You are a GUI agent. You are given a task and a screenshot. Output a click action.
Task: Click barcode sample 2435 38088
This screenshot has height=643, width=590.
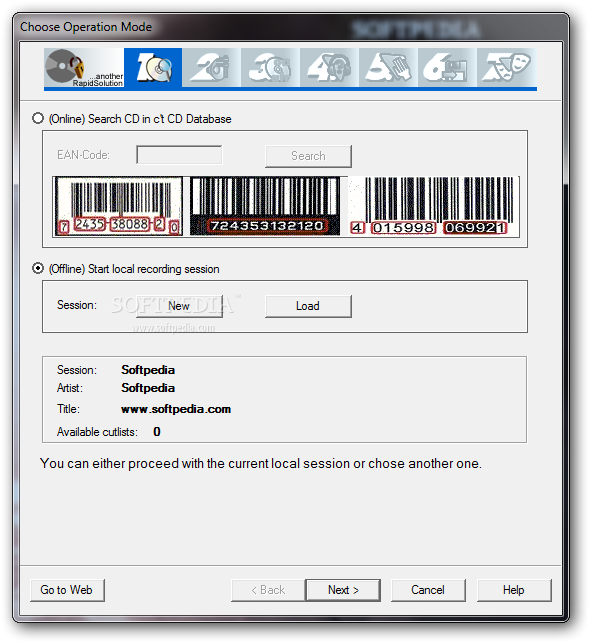pos(118,207)
